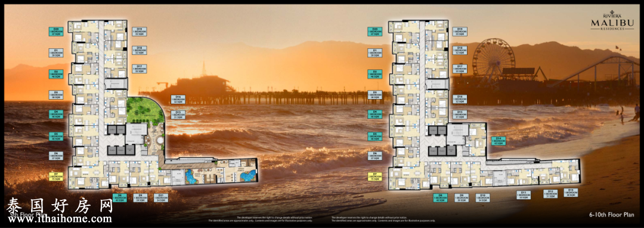Click the right swimming pool on 5th floor plan
The width and height of the screenshot is (644, 228).
point(247,176)
